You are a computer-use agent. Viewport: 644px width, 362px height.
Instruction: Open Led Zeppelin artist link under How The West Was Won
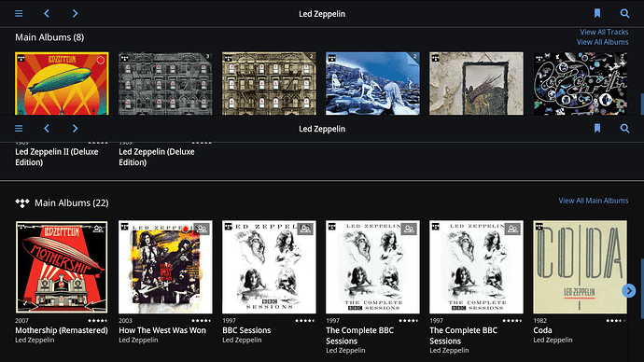coord(138,340)
